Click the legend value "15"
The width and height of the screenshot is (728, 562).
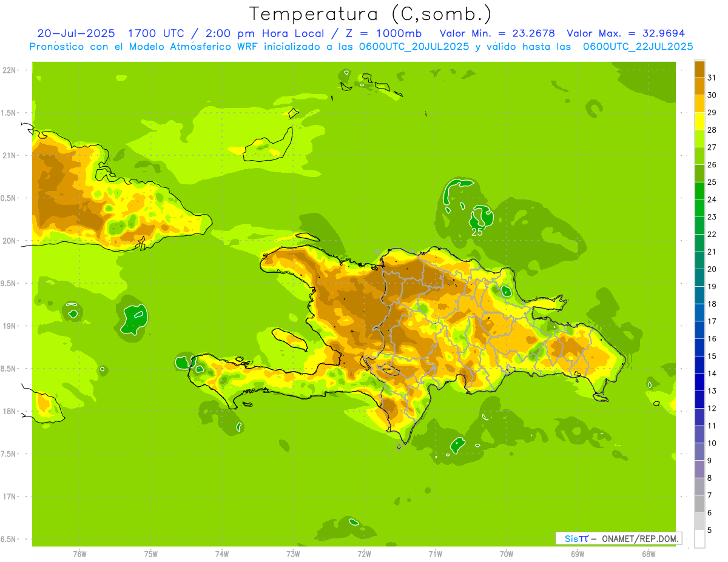coord(712,356)
